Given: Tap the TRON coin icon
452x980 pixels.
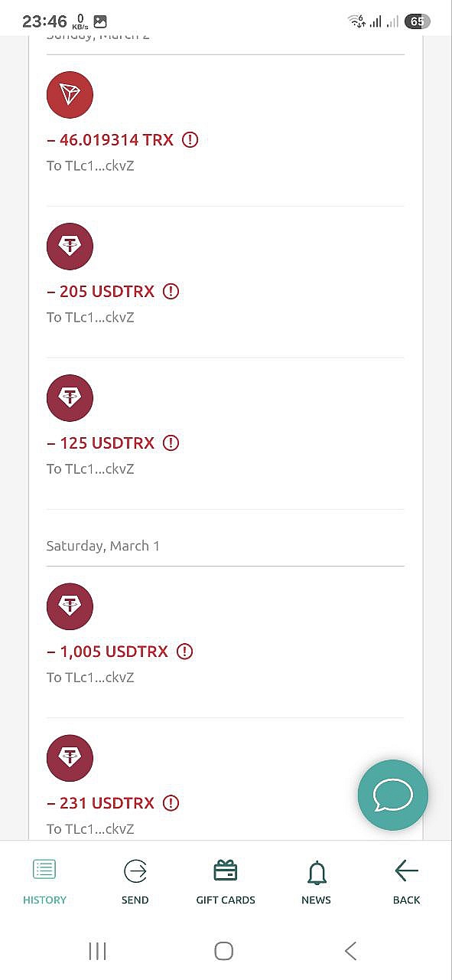Looking at the screenshot, I should point(70,95).
